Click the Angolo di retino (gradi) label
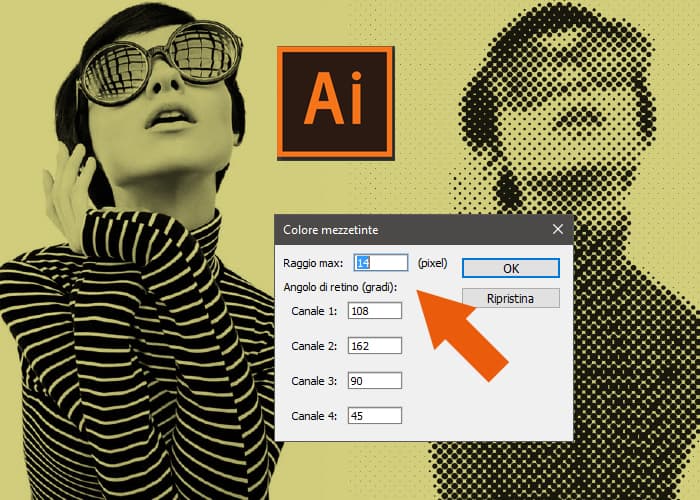700x500 pixels. tap(340, 287)
